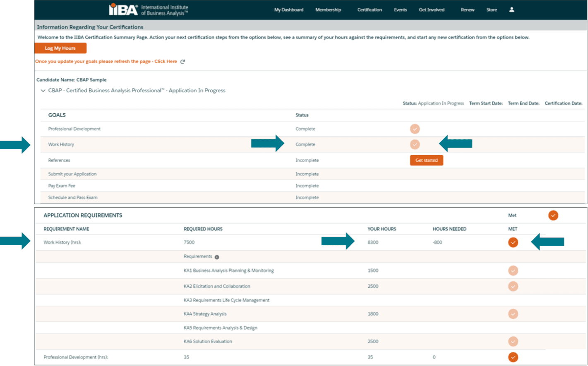Click Professional Development (hrs) met checkmark
The width and height of the screenshot is (588, 366).
coord(513,357)
